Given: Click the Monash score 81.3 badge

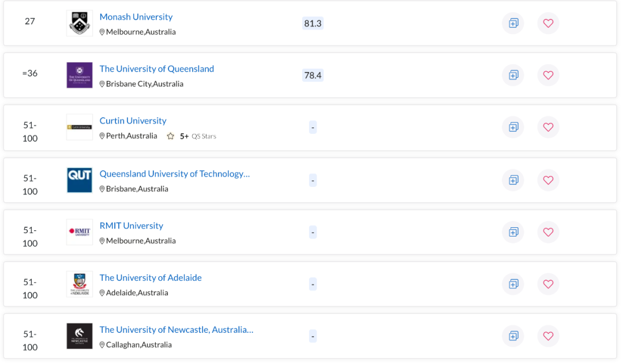Looking at the screenshot, I should pyautogui.click(x=313, y=23).
